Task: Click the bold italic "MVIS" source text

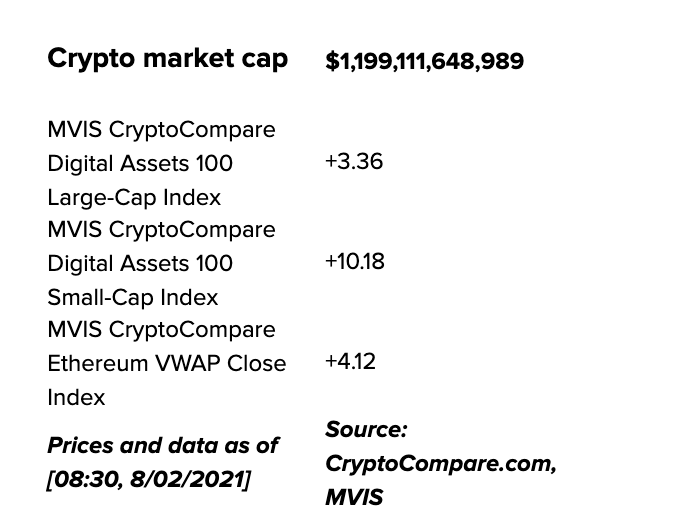Action: [354, 497]
